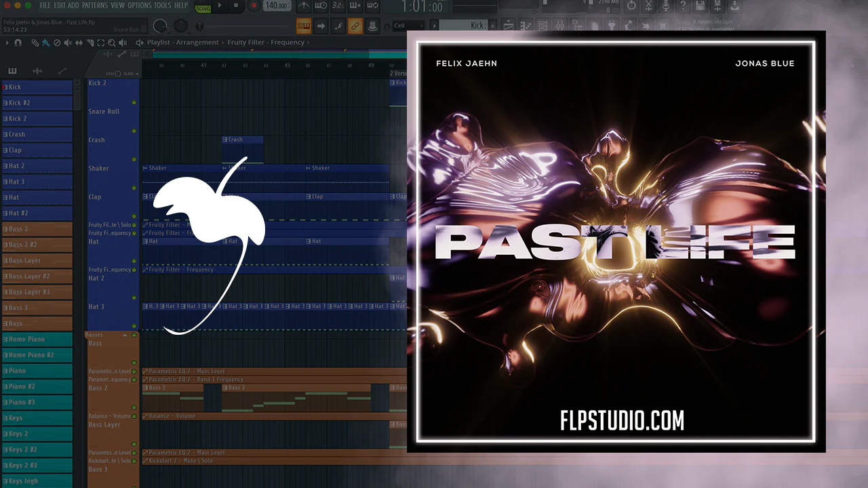Click the Play button in transport
This screenshot has height=488, width=868.
click(220, 6)
